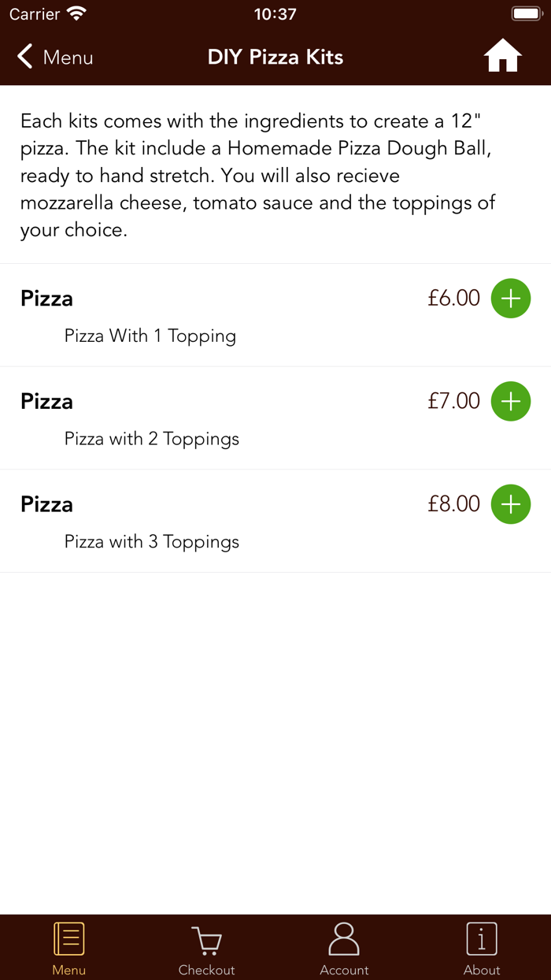Tap the green plus for the £8.00 Pizza
The width and height of the screenshot is (551, 980).
[511, 504]
